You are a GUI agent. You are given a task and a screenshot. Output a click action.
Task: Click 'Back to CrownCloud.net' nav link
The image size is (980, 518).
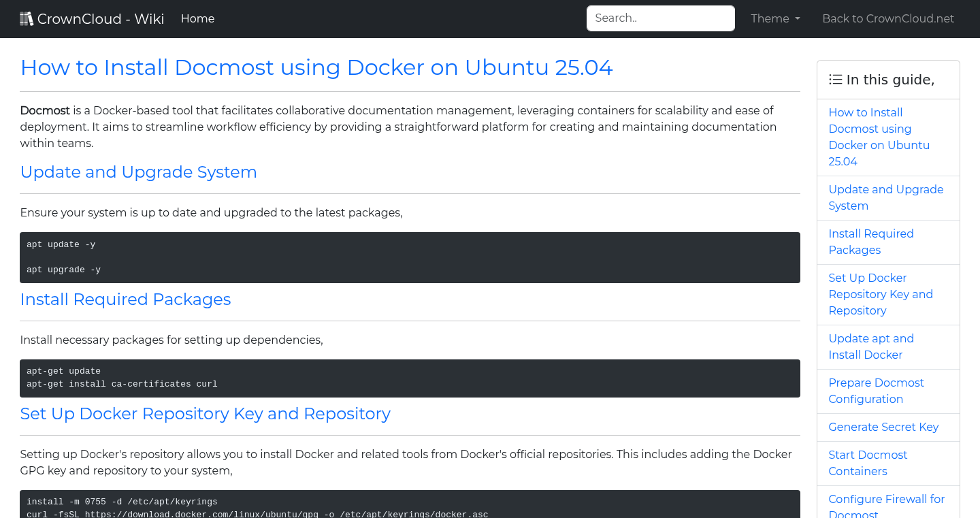tap(887, 19)
